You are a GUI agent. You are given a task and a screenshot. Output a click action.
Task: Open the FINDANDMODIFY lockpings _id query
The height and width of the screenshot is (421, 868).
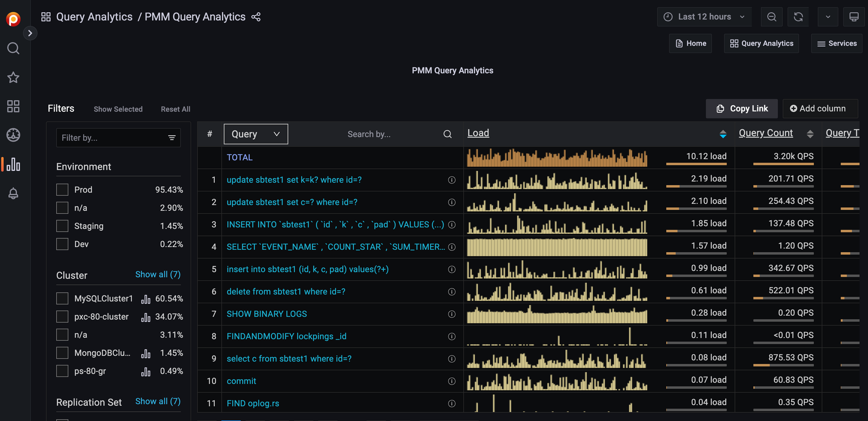click(x=286, y=336)
